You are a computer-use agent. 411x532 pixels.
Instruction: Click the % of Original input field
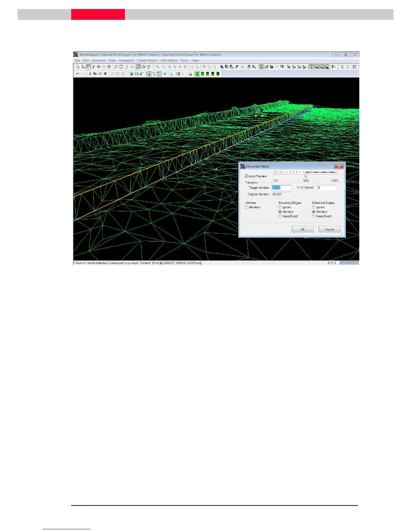coord(326,188)
